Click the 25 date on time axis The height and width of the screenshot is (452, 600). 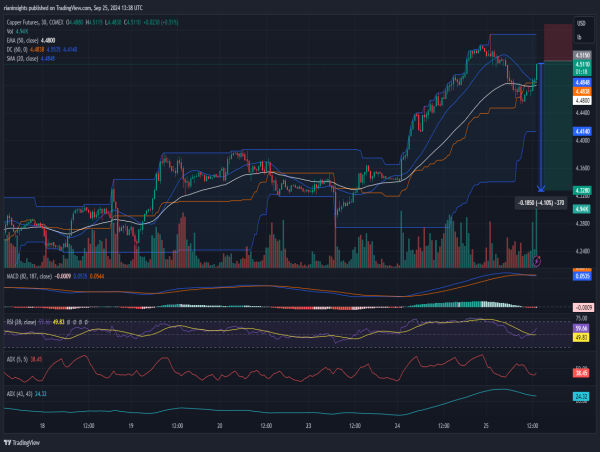pyautogui.click(x=486, y=426)
